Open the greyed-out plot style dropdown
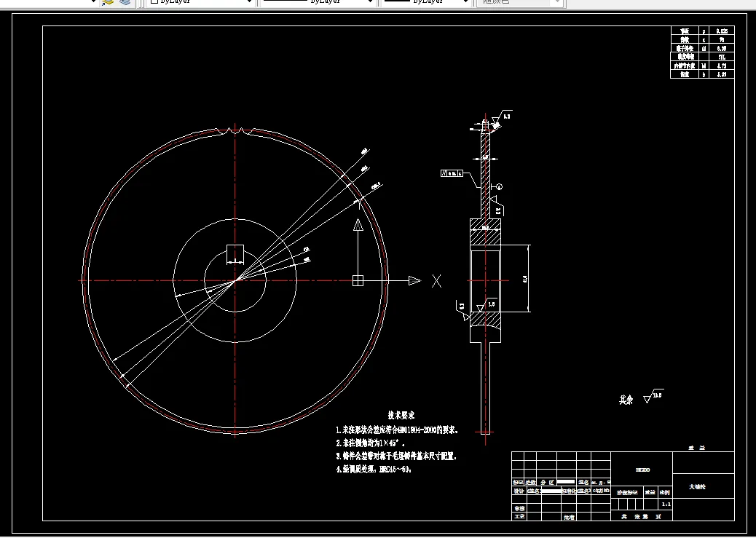Image resolution: width=756 pixels, height=538 pixels. pos(519,2)
